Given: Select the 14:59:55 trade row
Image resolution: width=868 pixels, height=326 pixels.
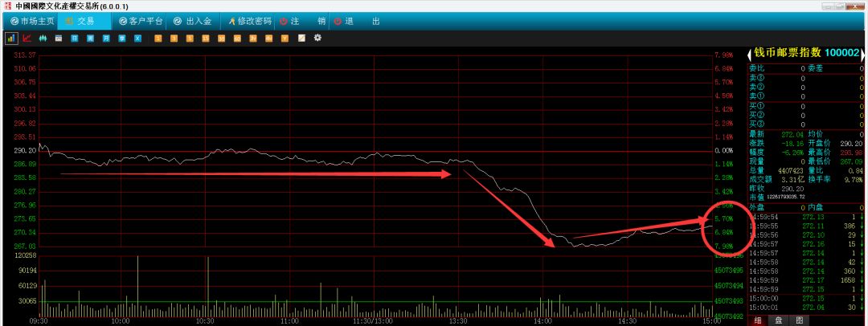Looking at the screenshot, I should pyautogui.click(x=806, y=226).
